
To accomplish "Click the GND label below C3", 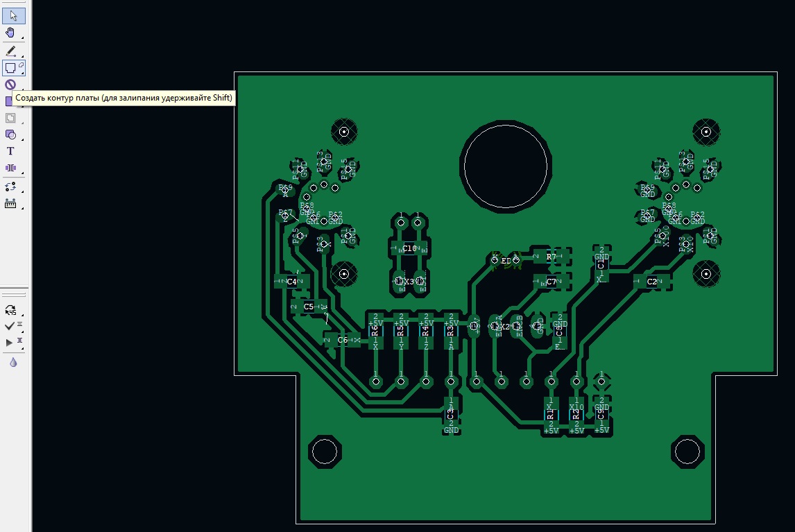I will (x=451, y=431).
